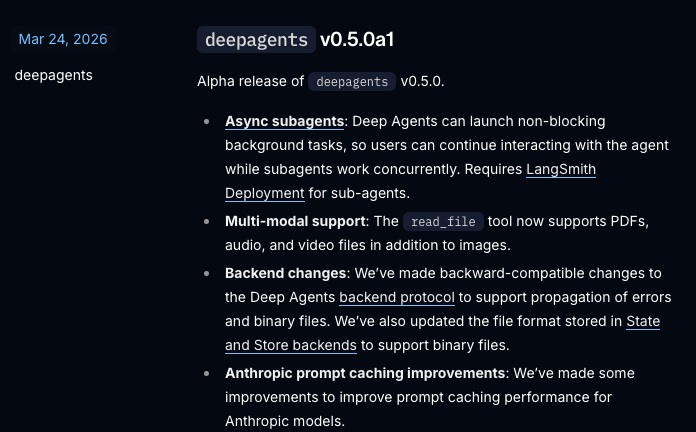
Task: Click Anthropic prompt caching improvements bold text
Action: click(365, 373)
